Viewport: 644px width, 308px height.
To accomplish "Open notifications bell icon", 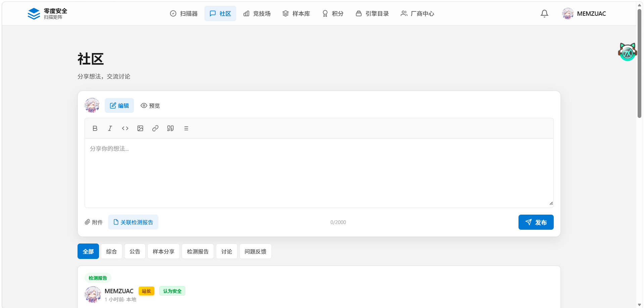I will (x=544, y=13).
